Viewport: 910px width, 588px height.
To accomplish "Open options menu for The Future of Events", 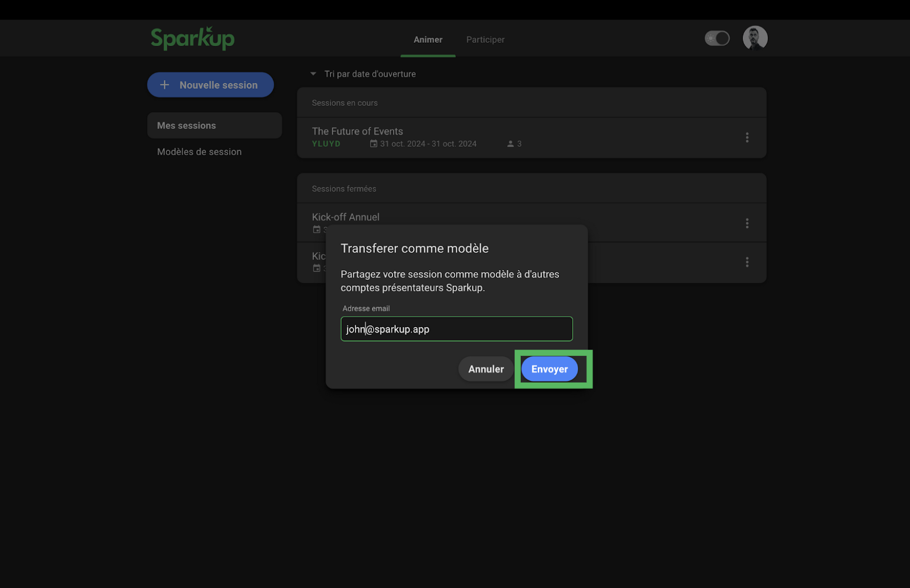I will [x=747, y=138].
